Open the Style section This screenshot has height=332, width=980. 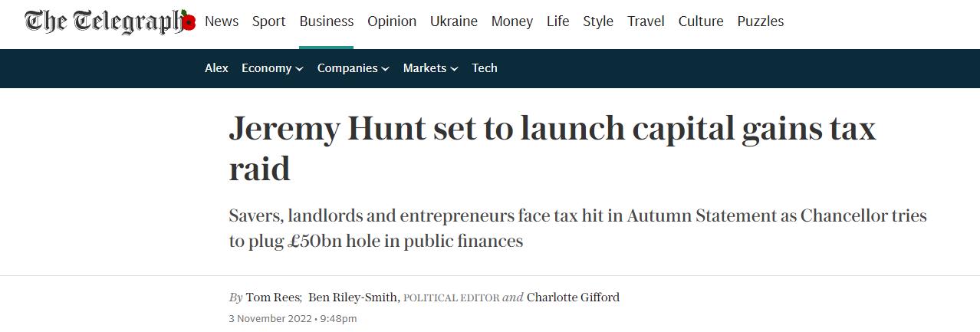point(598,21)
